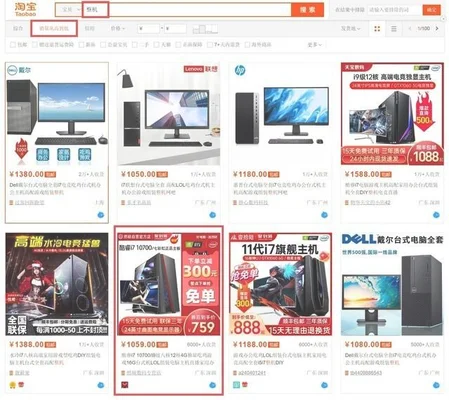Chat with seller icon on ¥1380.00 card
Screen dimensions: 449x400
pyautogui.click(x=101, y=215)
